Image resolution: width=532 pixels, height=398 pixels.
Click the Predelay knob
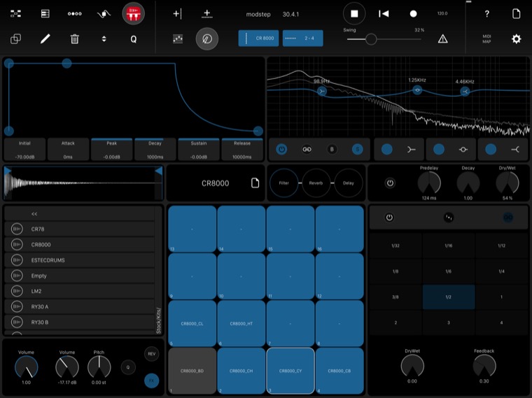429,183
